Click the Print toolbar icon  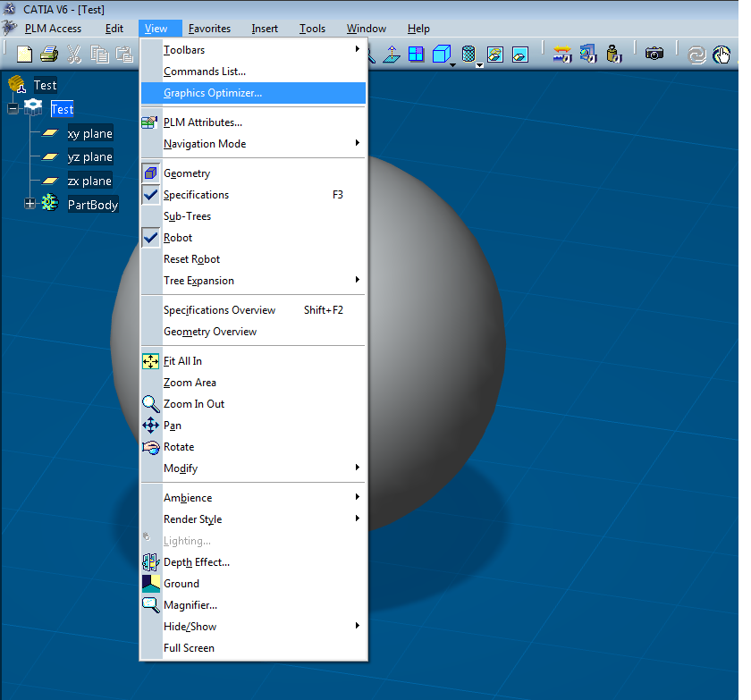click(x=49, y=55)
